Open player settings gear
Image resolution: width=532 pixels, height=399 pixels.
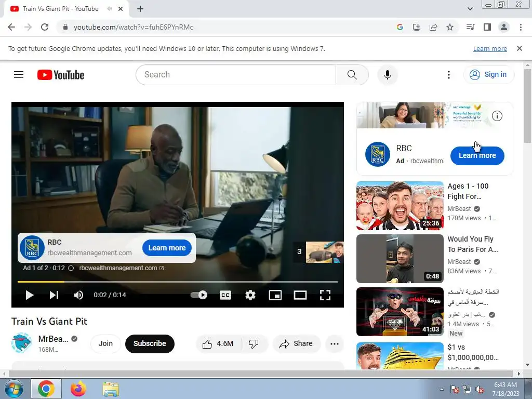tap(250, 295)
